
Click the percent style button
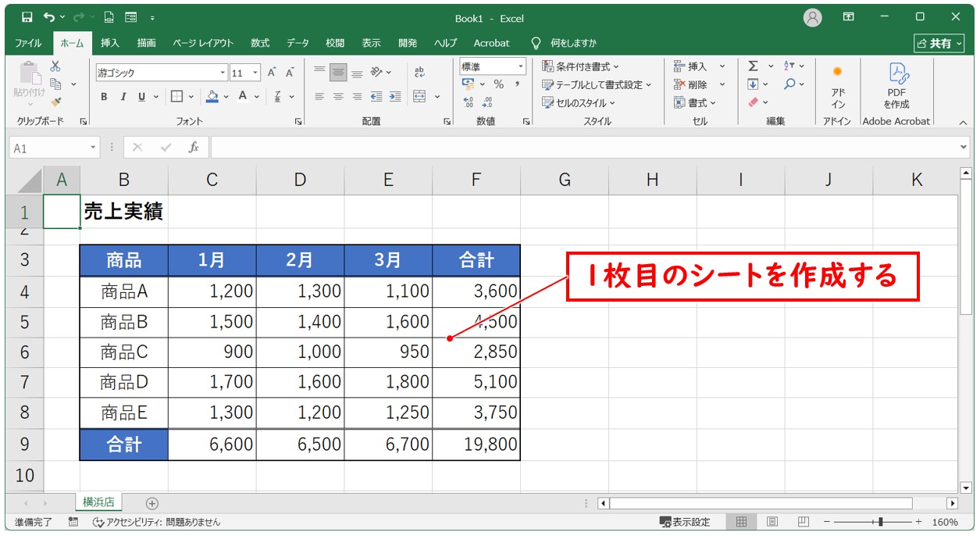click(x=498, y=84)
